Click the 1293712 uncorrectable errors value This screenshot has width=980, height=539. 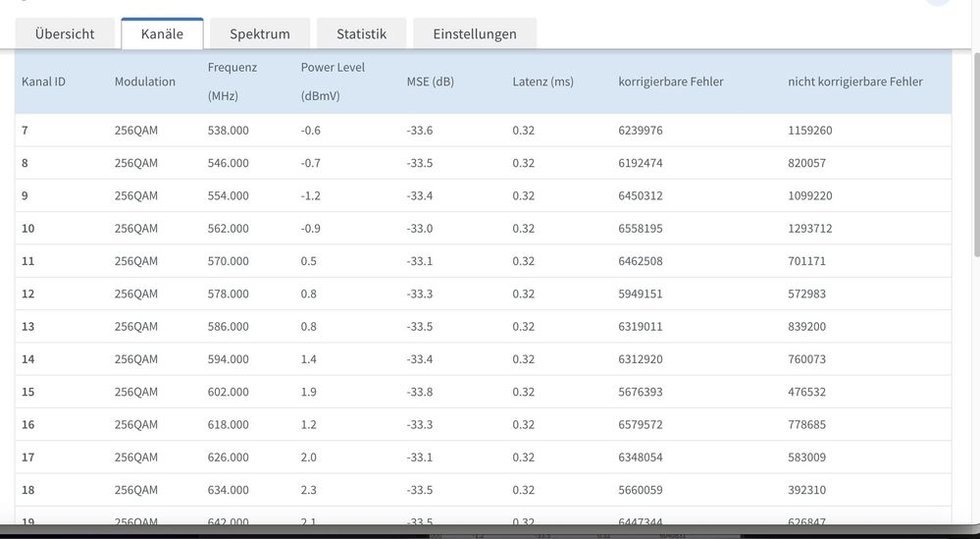(x=809, y=229)
